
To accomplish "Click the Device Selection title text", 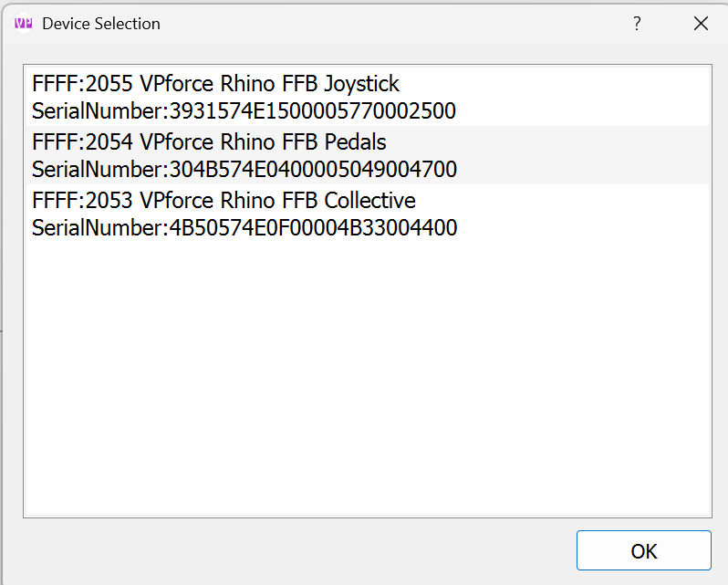I will [x=101, y=24].
